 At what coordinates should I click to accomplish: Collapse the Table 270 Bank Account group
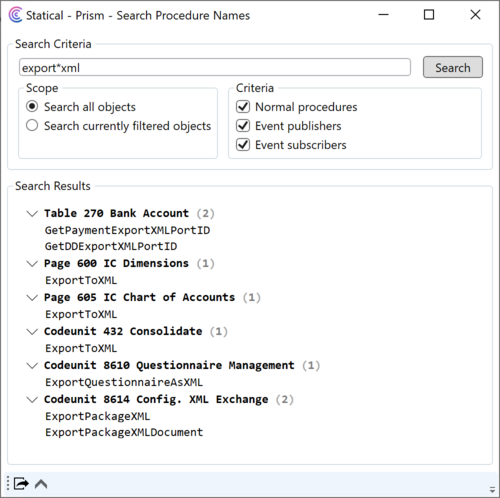coord(32,213)
